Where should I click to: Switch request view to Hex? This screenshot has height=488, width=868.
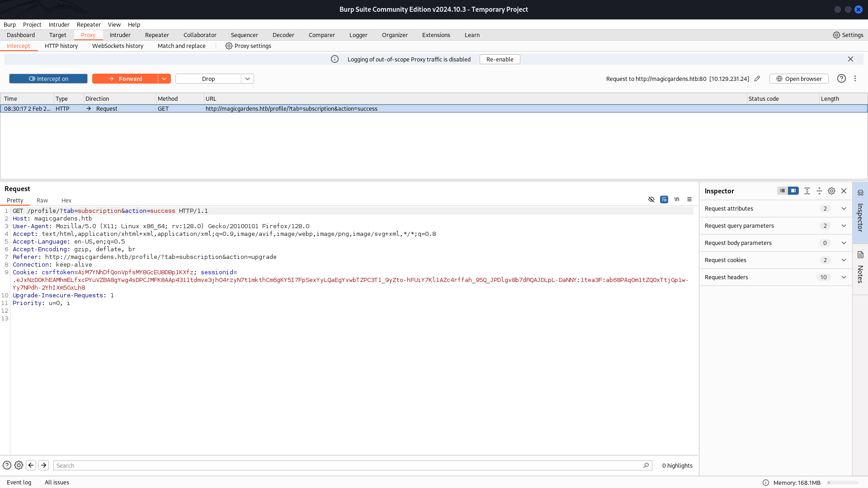coord(66,200)
